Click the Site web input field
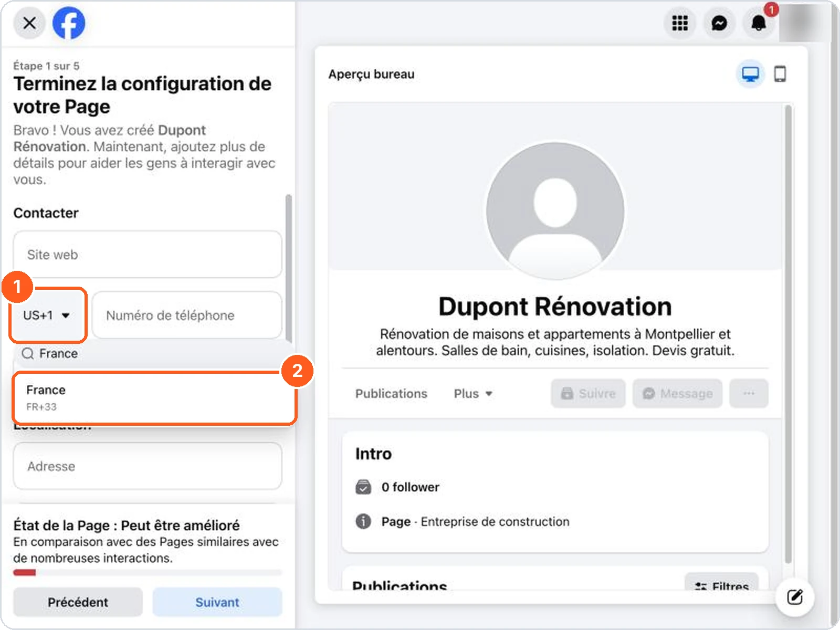 [x=148, y=255]
